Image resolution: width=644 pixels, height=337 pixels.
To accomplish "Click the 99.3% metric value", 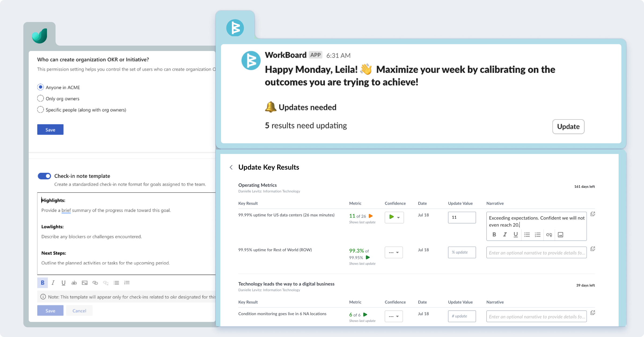I will [356, 251].
